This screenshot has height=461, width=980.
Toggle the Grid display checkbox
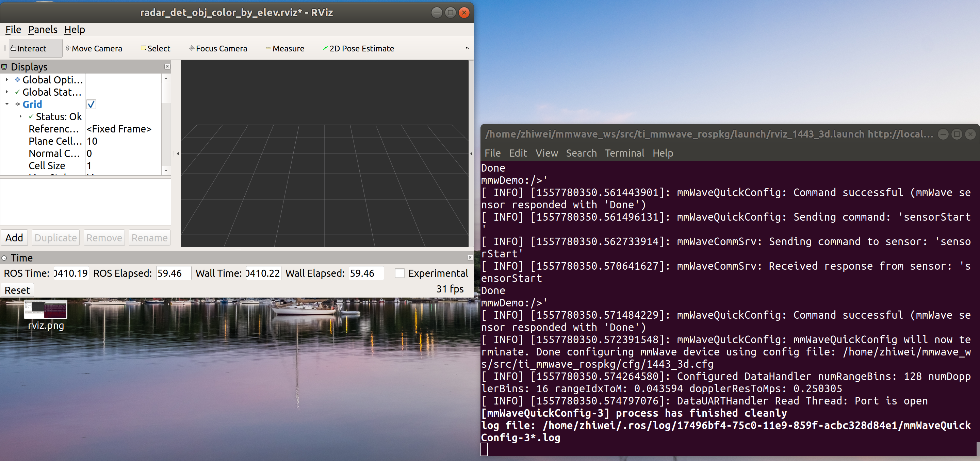point(91,104)
